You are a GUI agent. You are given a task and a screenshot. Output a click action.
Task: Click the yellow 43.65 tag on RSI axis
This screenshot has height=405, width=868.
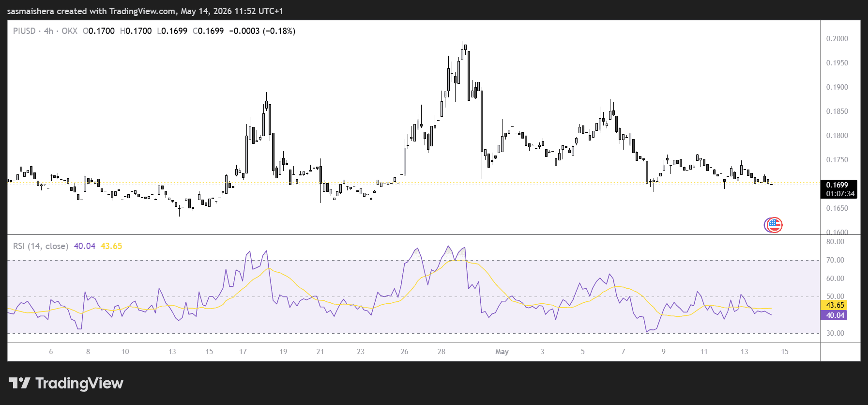pos(835,305)
